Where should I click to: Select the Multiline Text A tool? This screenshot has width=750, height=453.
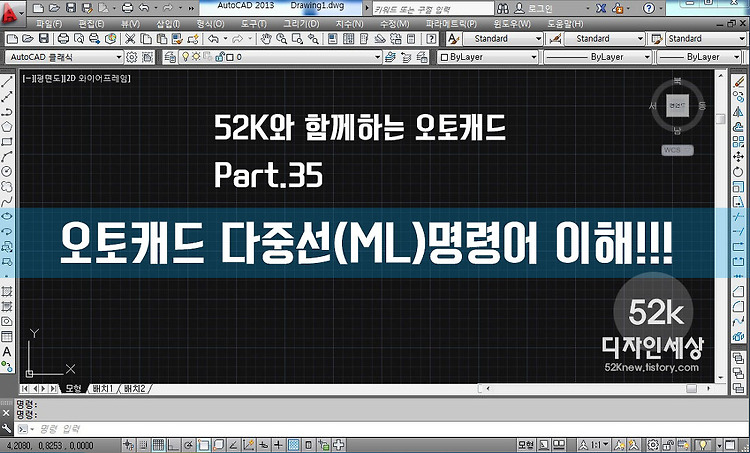click(x=7, y=352)
